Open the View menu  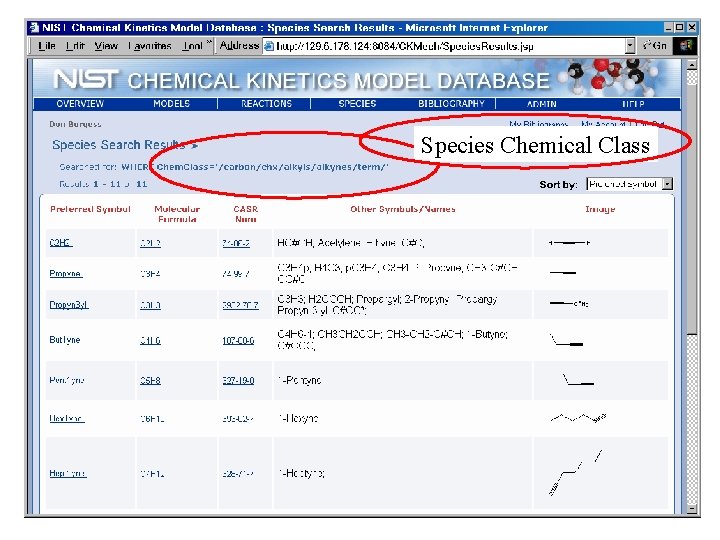106,46
